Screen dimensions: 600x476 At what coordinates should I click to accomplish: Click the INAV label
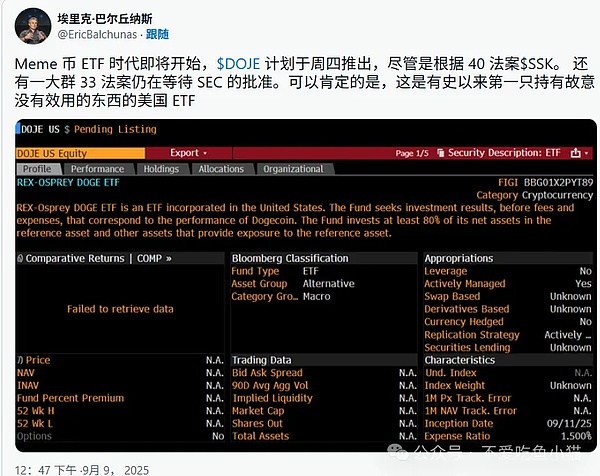point(28,385)
